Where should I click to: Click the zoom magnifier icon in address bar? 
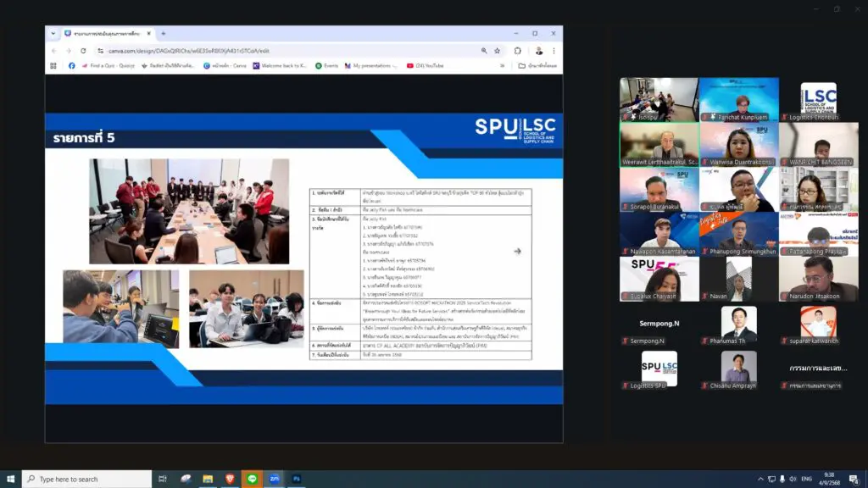(x=483, y=51)
